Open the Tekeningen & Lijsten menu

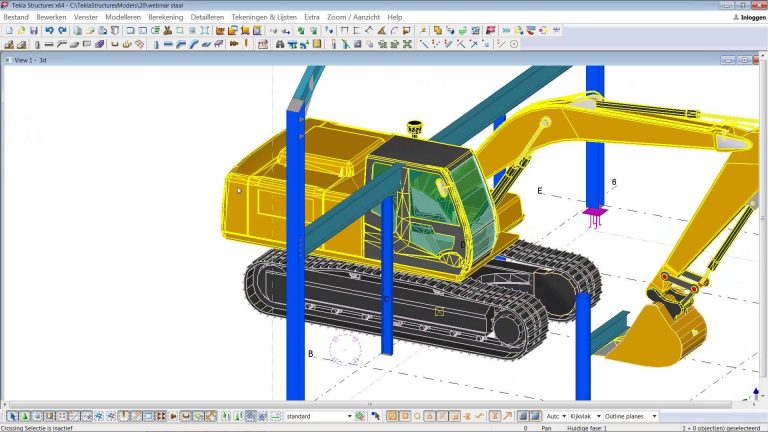[264, 17]
